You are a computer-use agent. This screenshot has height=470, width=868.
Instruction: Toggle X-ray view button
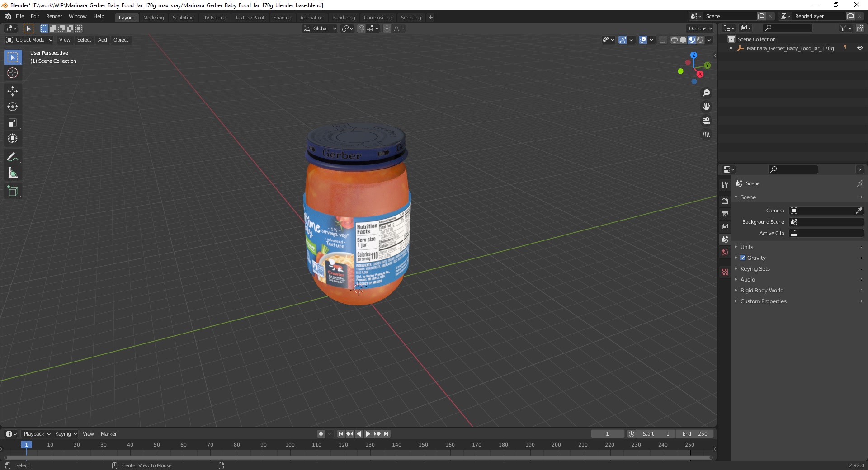[x=663, y=40]
